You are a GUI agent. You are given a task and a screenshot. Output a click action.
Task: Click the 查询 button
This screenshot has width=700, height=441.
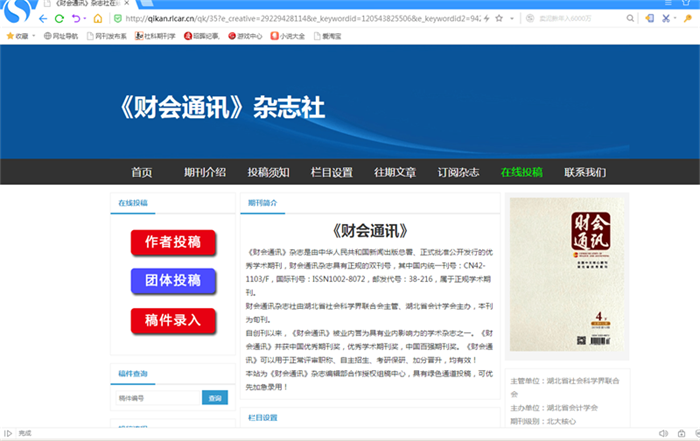tap(215, 398)
